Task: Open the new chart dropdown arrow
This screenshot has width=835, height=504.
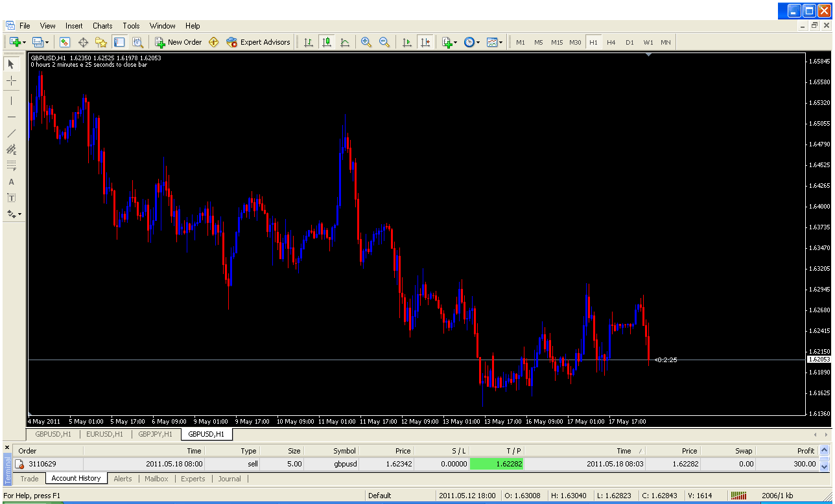Action: click(x=25, y=42)
